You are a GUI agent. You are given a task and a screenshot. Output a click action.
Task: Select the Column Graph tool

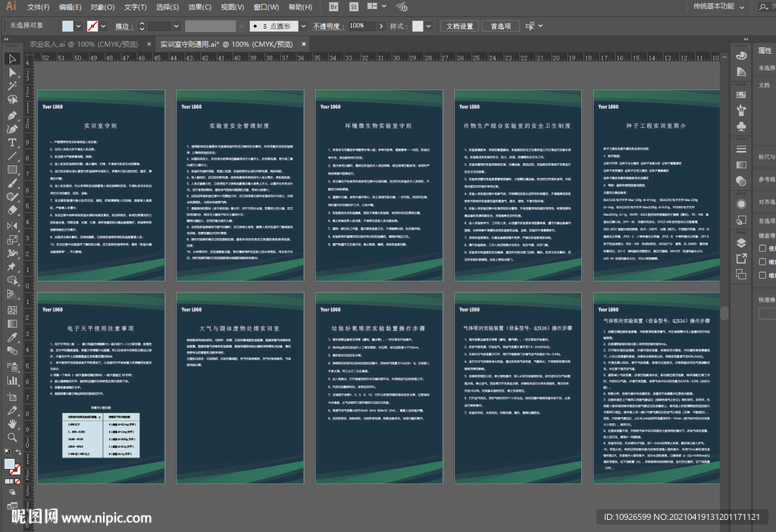point(12,380)
